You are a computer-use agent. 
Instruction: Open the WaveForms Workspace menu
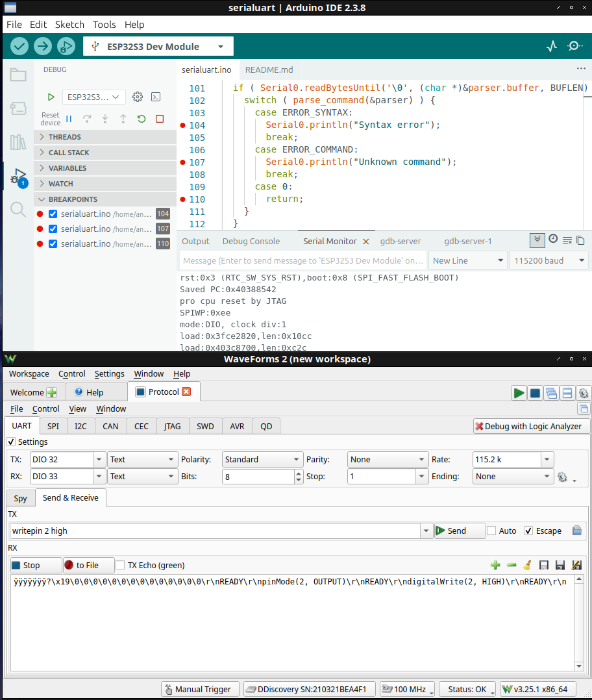[x=29, y=373]
